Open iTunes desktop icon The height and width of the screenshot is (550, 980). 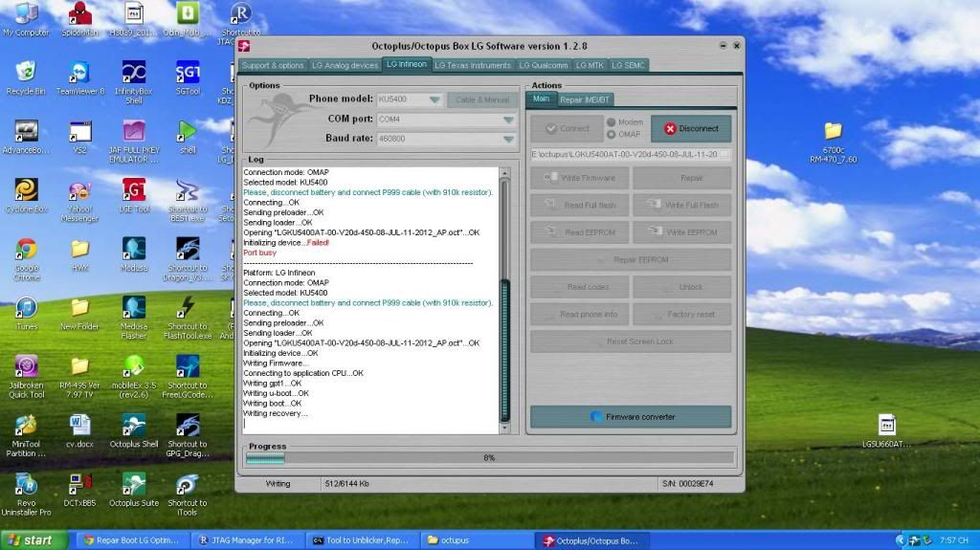pos(26,313)
